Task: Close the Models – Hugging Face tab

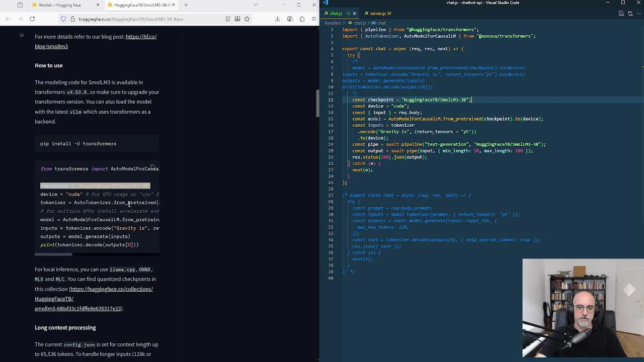Action: tap(98, 5)
